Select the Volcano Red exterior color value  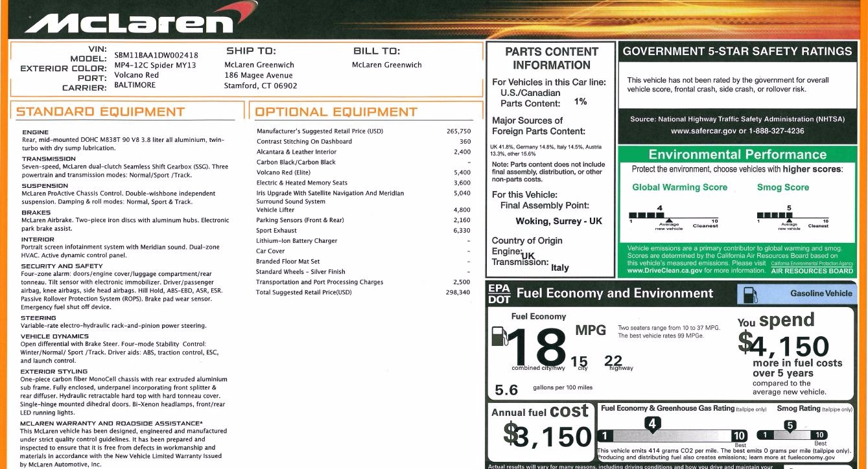tap(136, 75)
